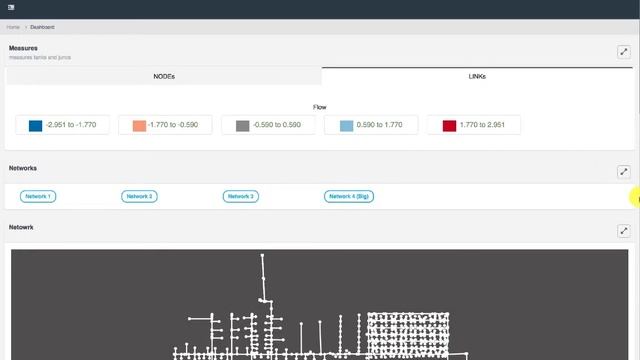Click the topmost node of the network map

tap(262, 256)
